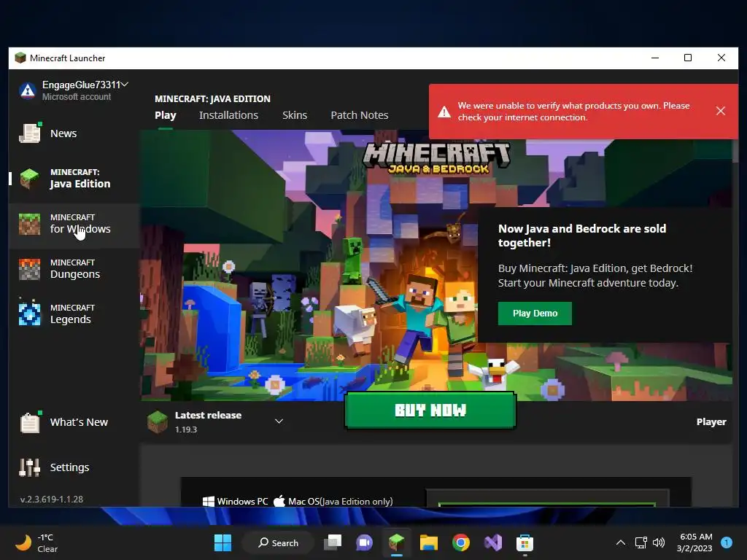Click the Minecraft for Windows dirt block icon
This screenshot has height=560, width=747.
(x=29, y=224)
